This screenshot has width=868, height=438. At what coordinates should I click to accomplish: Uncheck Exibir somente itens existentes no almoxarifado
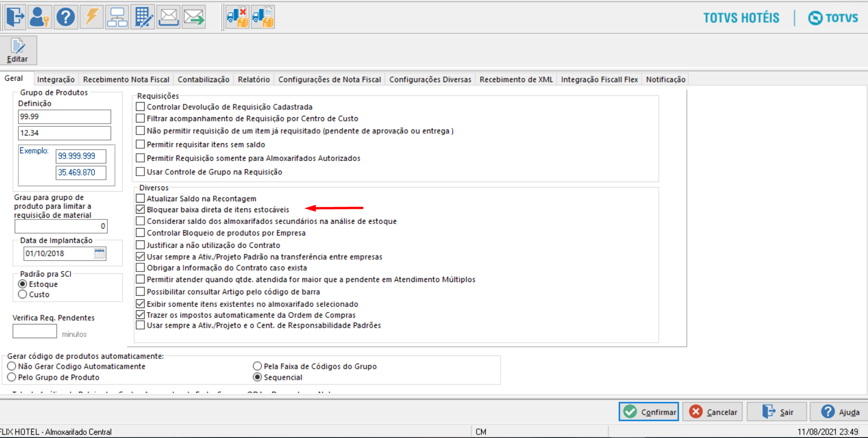pos(141,304)
